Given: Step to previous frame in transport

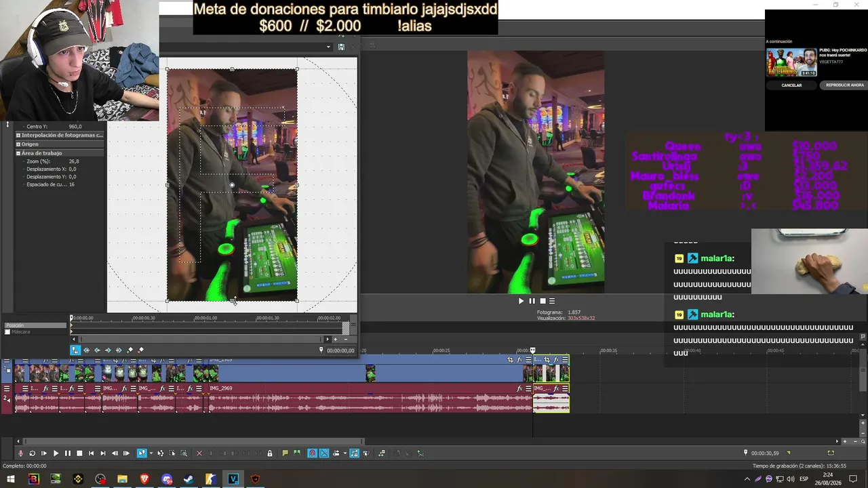Looking at the screenshot, I should (x=115, y=453).
